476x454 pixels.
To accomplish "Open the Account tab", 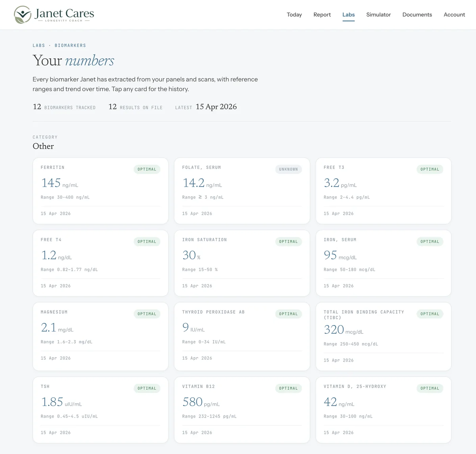I will 454,15.
